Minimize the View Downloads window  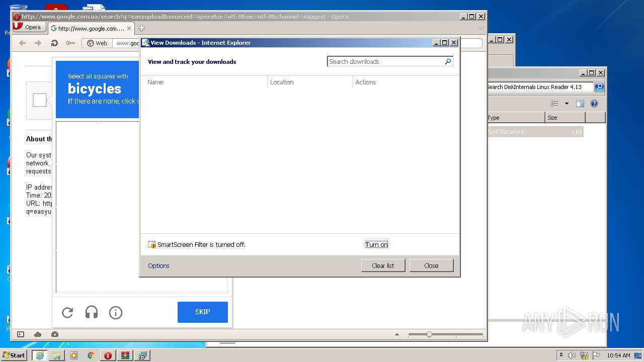[436, 43]
